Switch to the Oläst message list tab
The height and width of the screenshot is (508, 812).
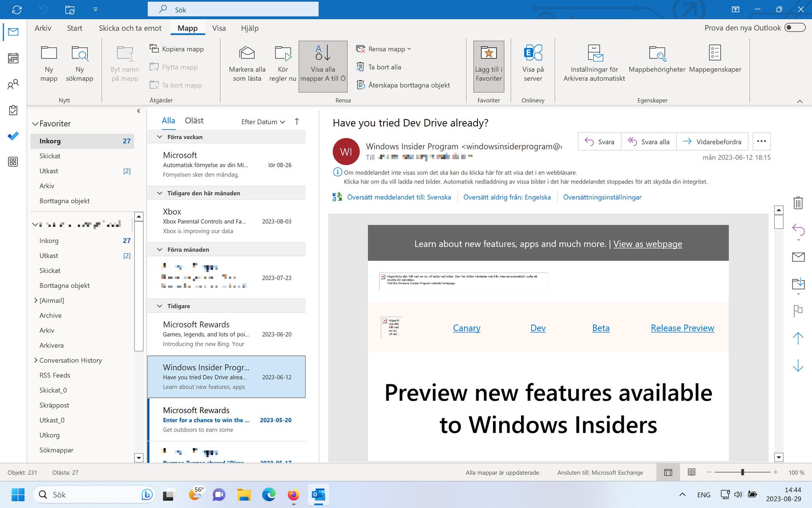point(194,121)
